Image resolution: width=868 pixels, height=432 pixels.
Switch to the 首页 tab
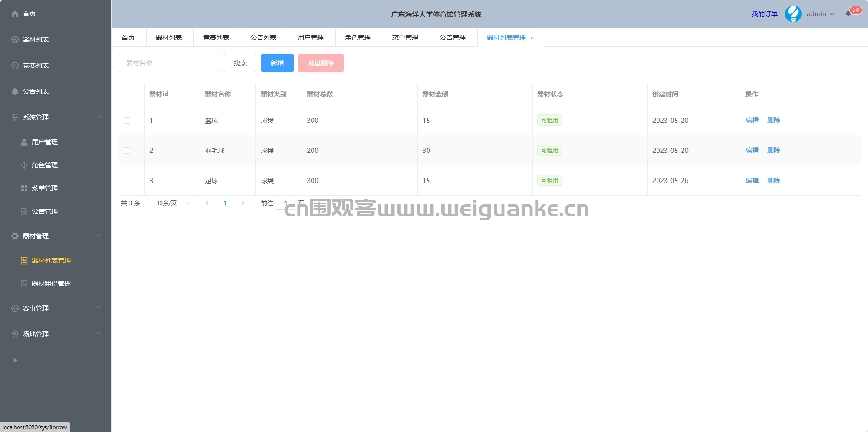(x=128, y=38)
